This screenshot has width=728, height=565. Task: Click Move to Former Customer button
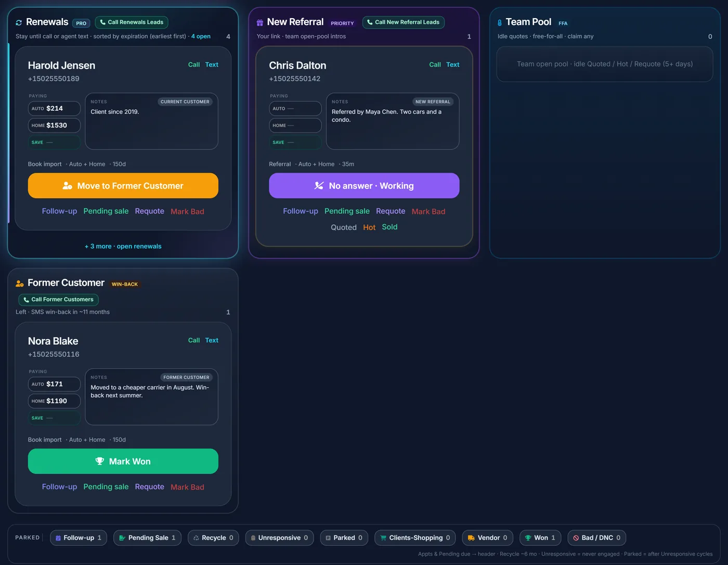(x=123, y=186)
